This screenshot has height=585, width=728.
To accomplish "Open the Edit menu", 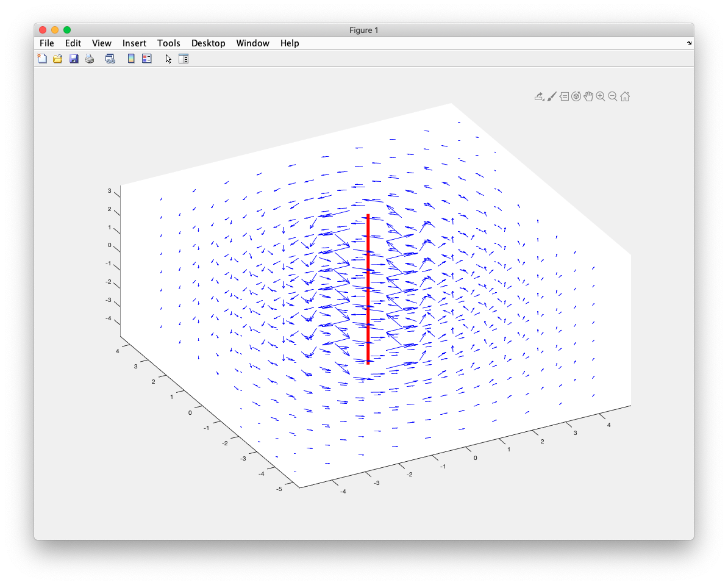I will click(x=73, y=43).
